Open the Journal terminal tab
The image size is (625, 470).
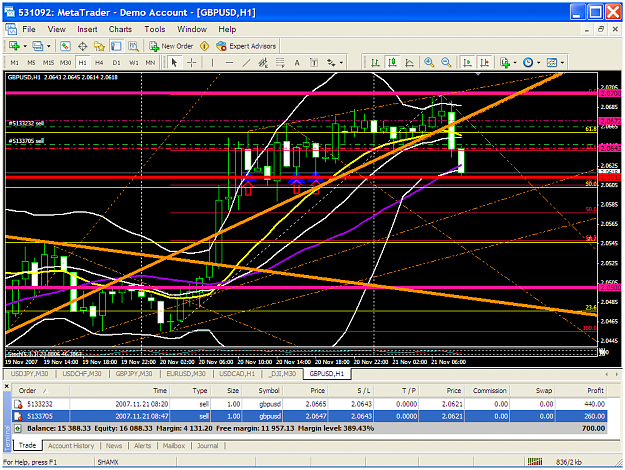coord(208,446)
